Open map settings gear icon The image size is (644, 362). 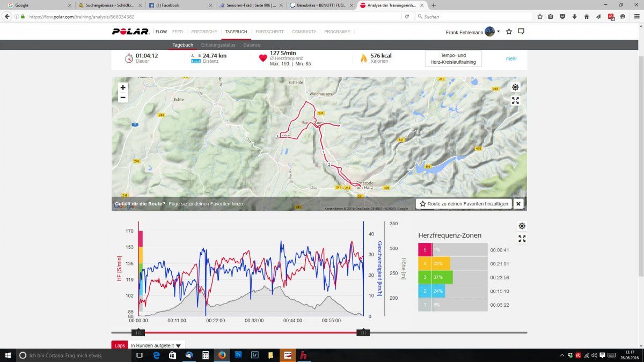coord(515,87)
